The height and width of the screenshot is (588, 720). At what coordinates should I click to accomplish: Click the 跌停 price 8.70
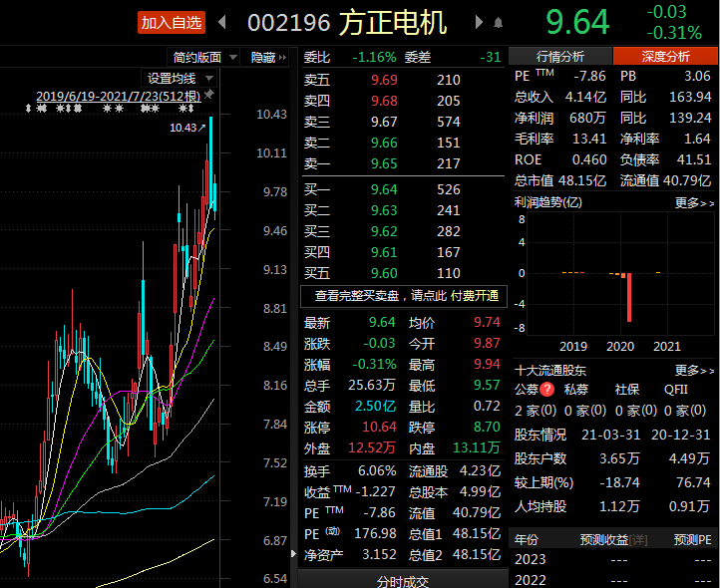[x=487, y=427]
